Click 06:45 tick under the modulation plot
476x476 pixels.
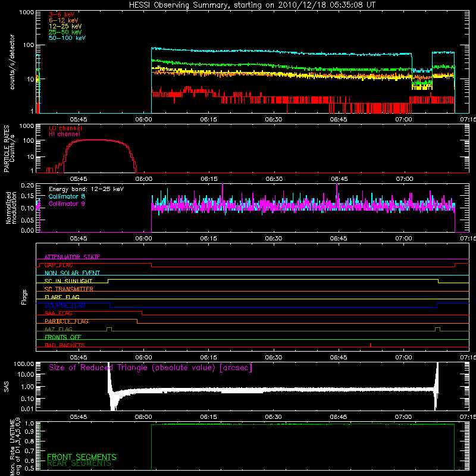pos(339,239)
